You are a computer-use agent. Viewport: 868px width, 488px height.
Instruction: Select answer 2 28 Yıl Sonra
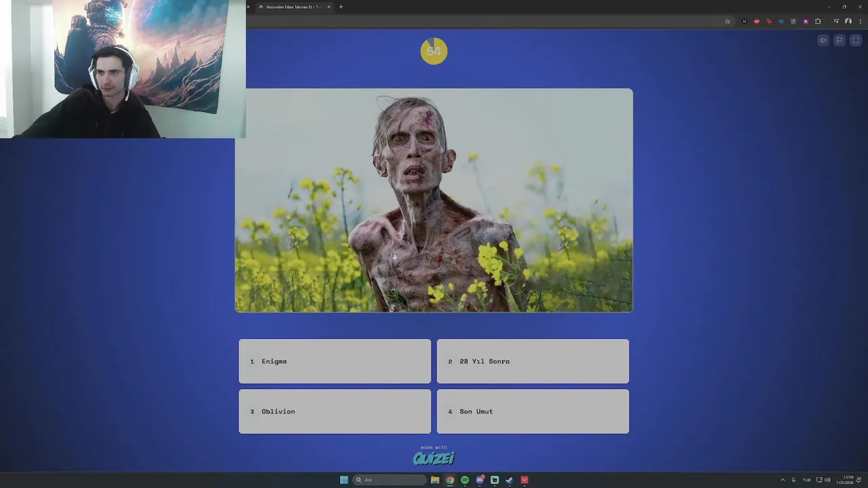533,361
